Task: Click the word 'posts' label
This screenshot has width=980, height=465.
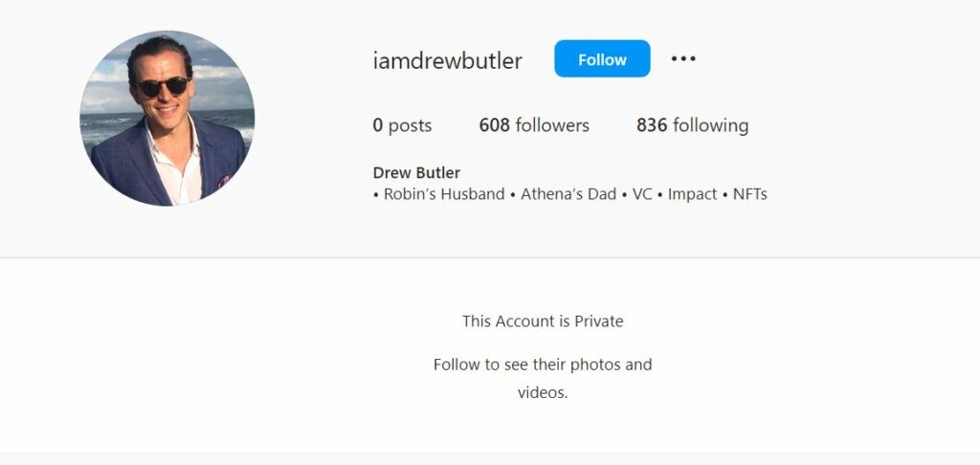Action: click(410, 126)
